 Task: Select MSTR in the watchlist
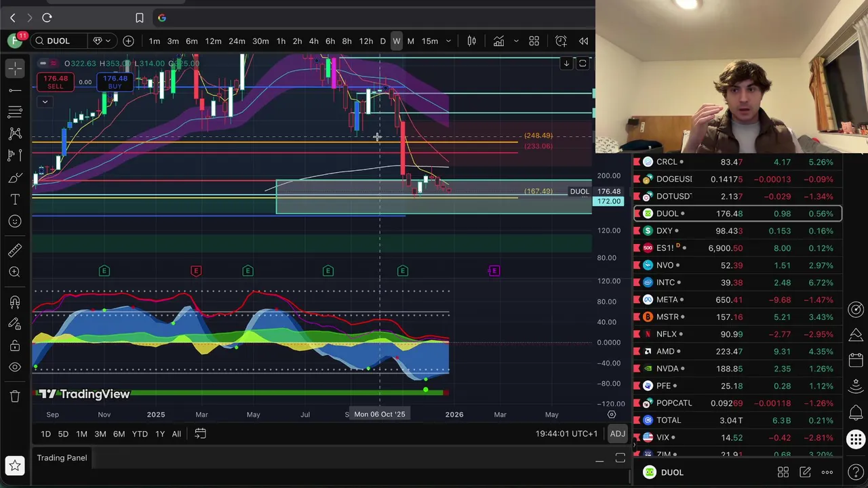click(738, 317)
